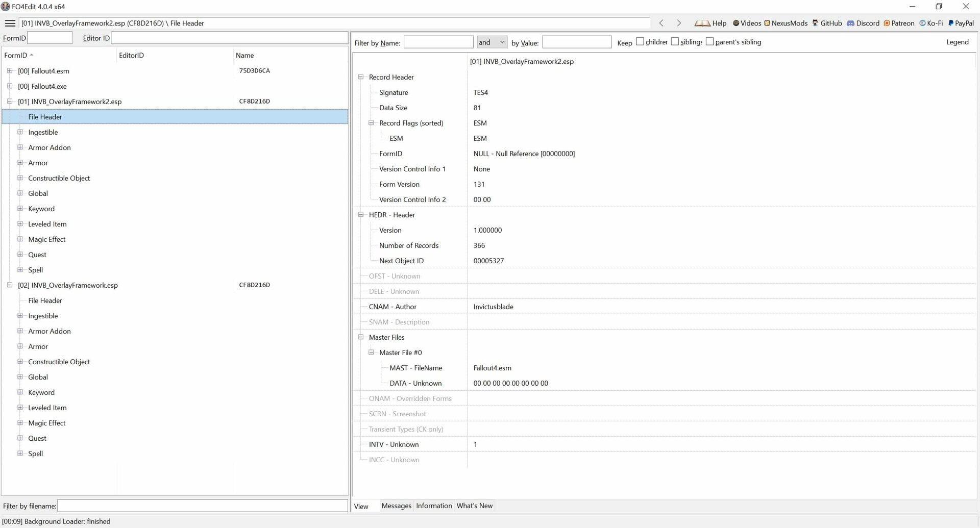Image resolution: width=980 pixels, height=528 pixels.
Task: Toggle the Keep parent's sibling checkbox
Action: 709,42
